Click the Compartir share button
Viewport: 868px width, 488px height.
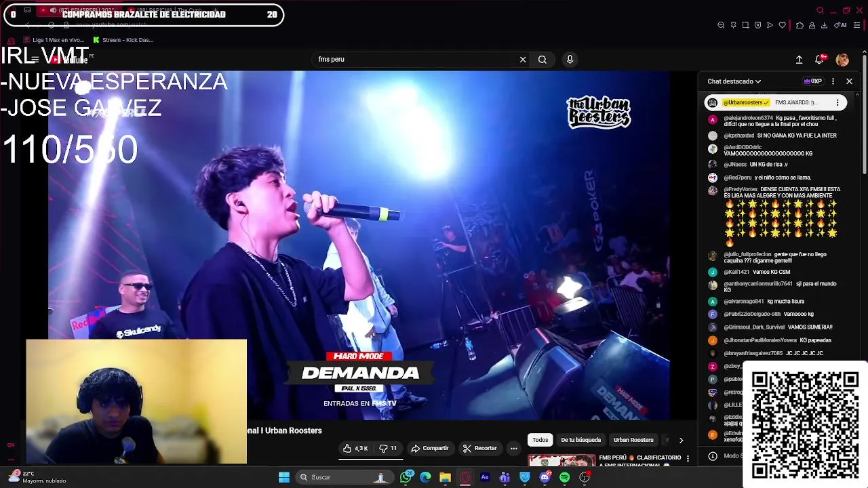[x=430, y=448]
